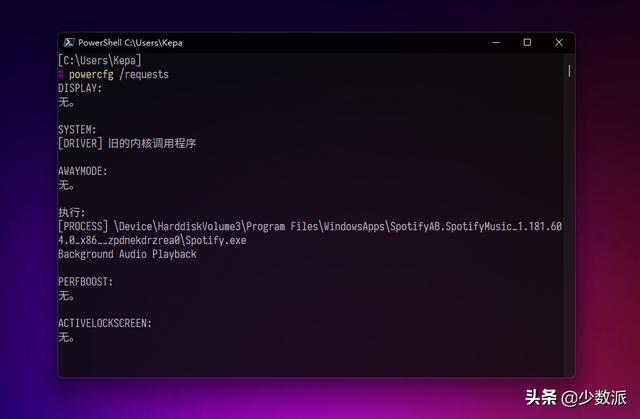
Task: Click the 头条 @少数派 watermark
Action: (576, 398)
